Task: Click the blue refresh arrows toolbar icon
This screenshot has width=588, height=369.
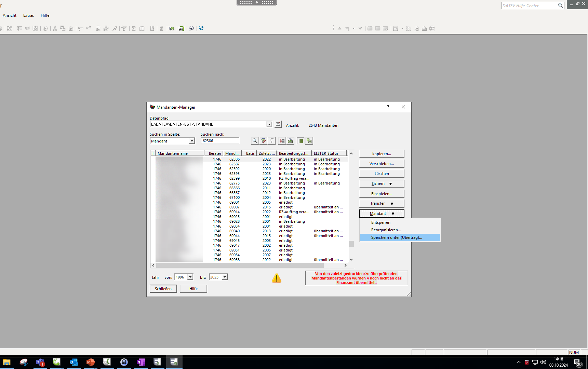Action: pyautogui.click(x=201, y=28)
